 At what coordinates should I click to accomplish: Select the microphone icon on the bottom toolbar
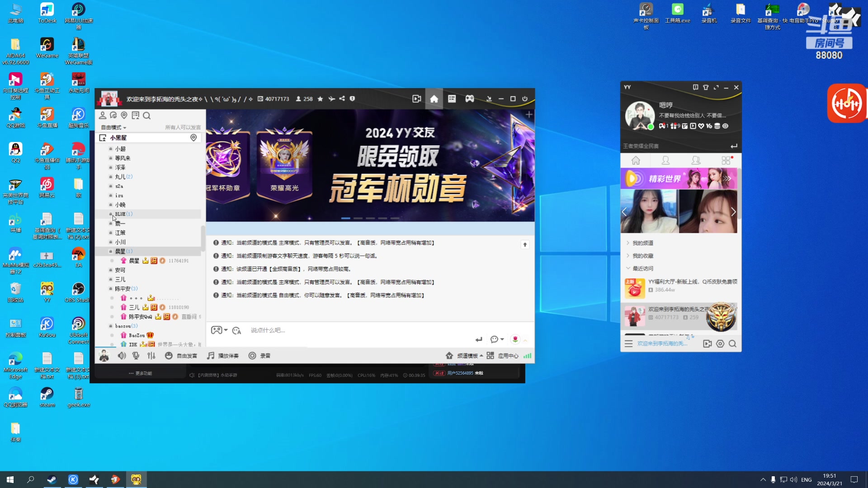[x=136, y=356]
